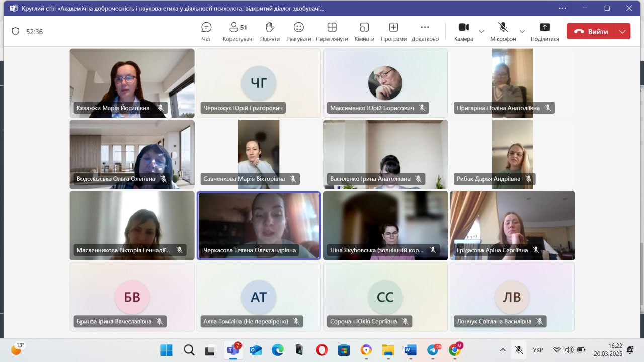Click the name Савченкова Марія Вікторівна
This screenshot has width=644, height=362.
click(244, 179)
